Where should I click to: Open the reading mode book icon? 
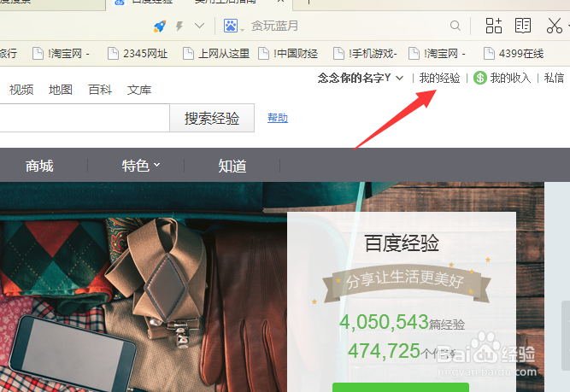point(523,26)
